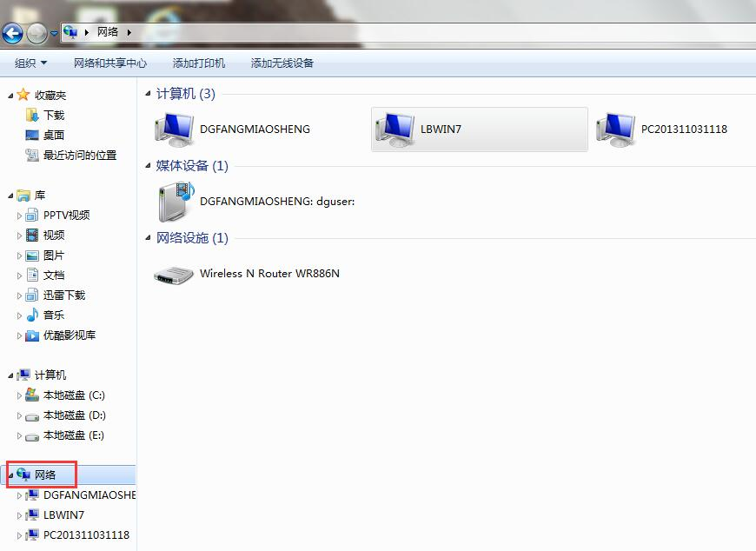Click the 网络 breadcrumb in address bar
This screenshot has height=551, width=756.
click(108, 32)
